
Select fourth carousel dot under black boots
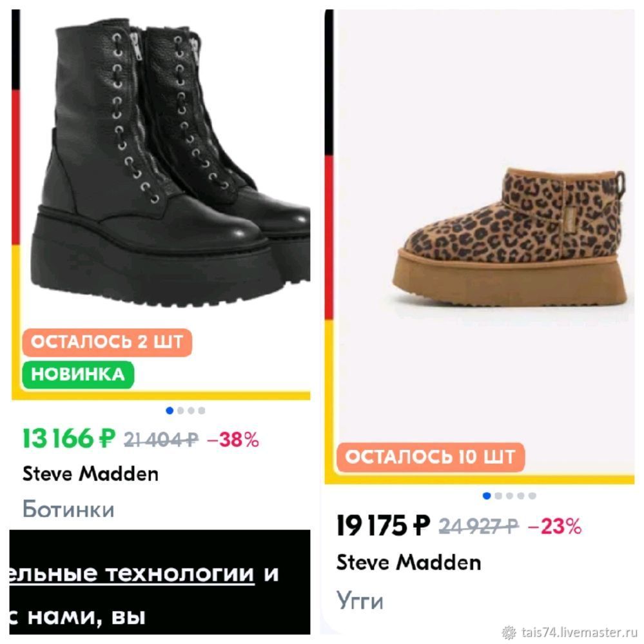coord(202,410)
